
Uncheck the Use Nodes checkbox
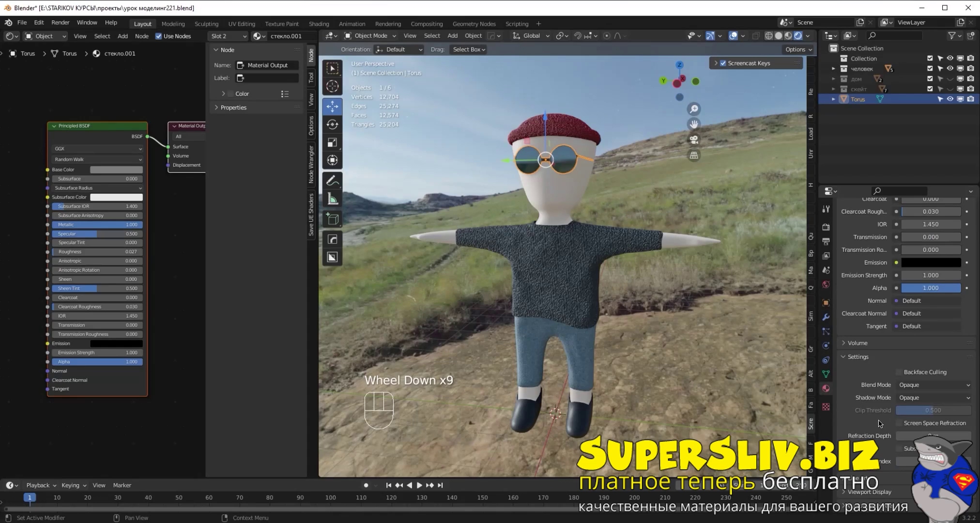(x=159, y=36)
